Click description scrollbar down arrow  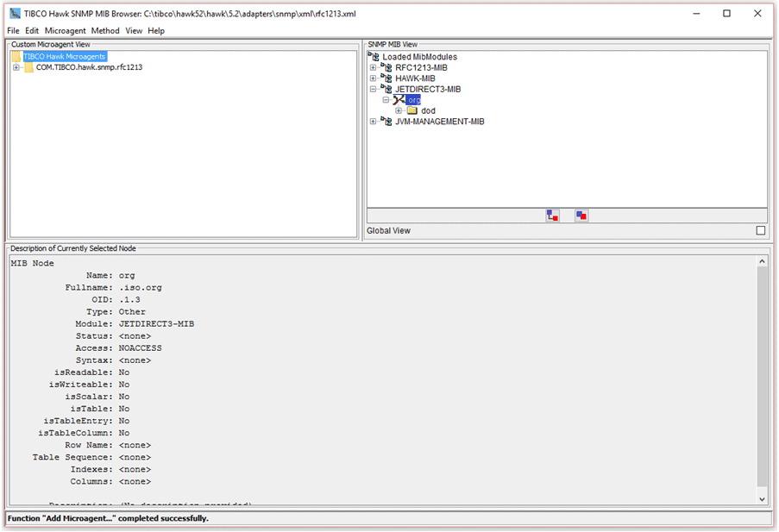[x=762, y=499]
